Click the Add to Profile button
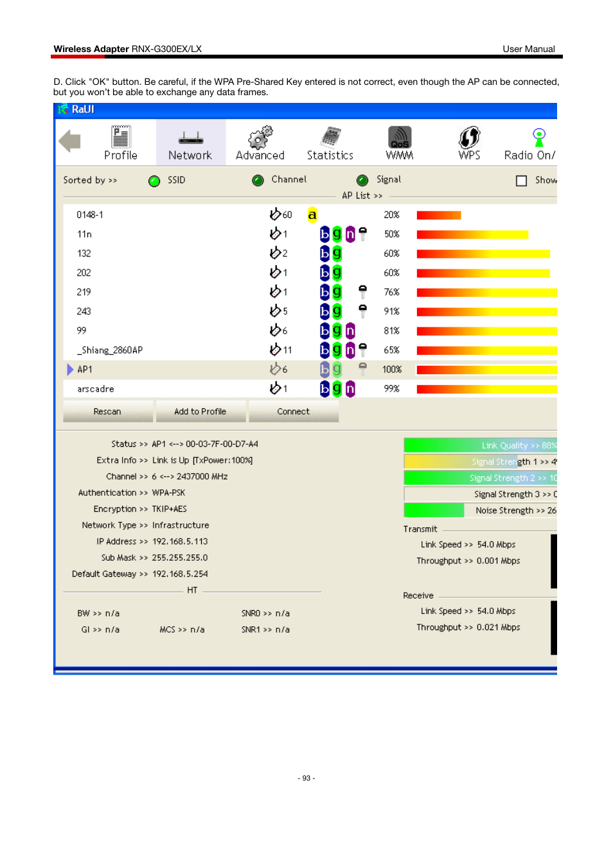 click(200, 411)
